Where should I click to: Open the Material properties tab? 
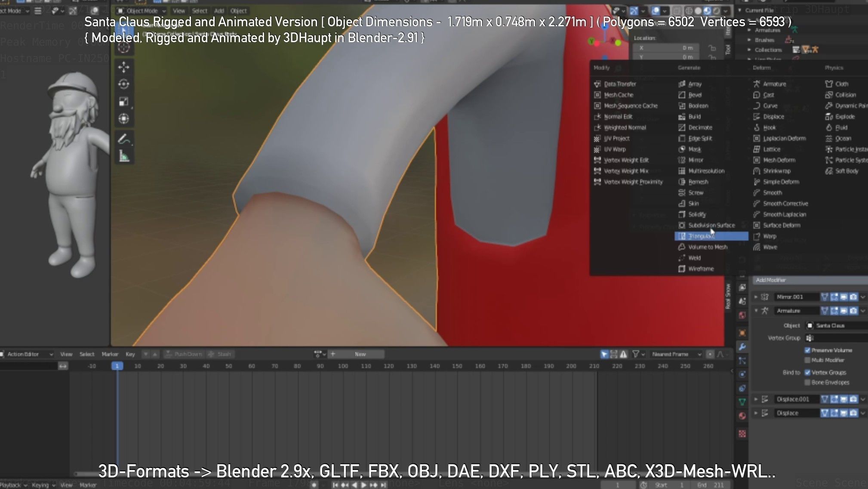point(742,416)
